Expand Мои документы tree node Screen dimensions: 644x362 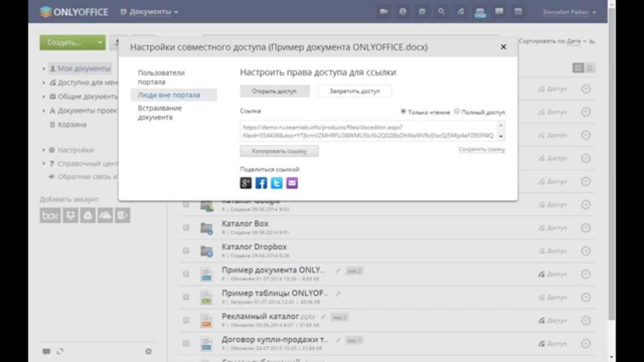44,68
